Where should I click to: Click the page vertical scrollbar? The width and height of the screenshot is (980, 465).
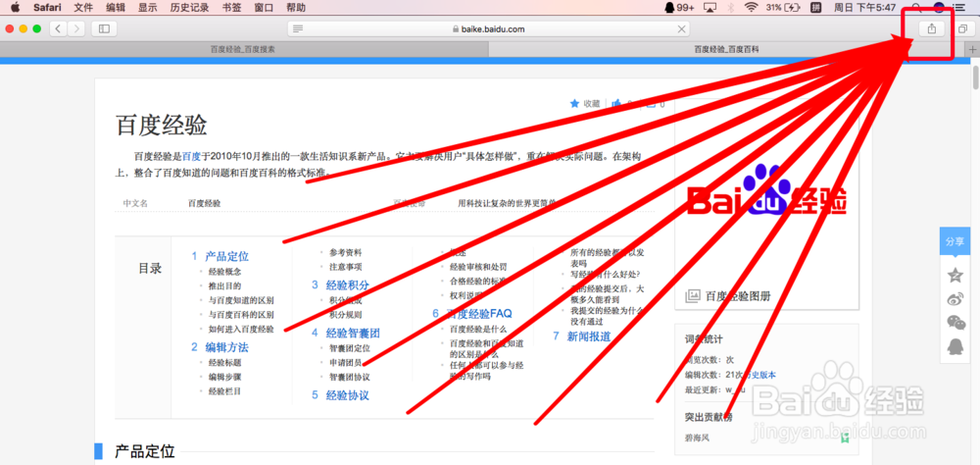click(976, 78)
